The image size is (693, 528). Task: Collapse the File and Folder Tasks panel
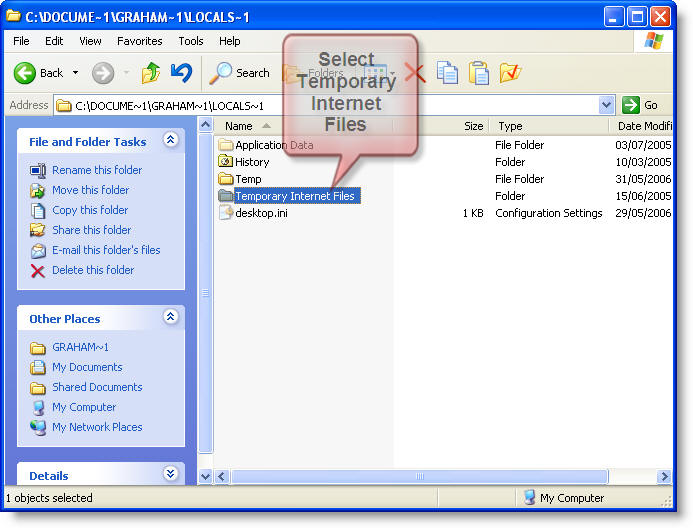point(171,140)
